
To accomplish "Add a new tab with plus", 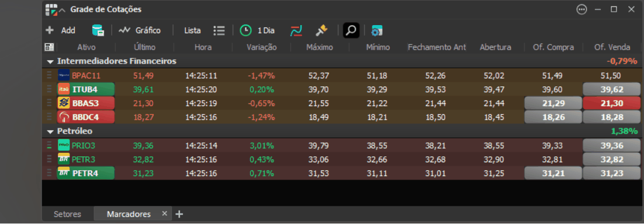I will (x=179, y=214).
